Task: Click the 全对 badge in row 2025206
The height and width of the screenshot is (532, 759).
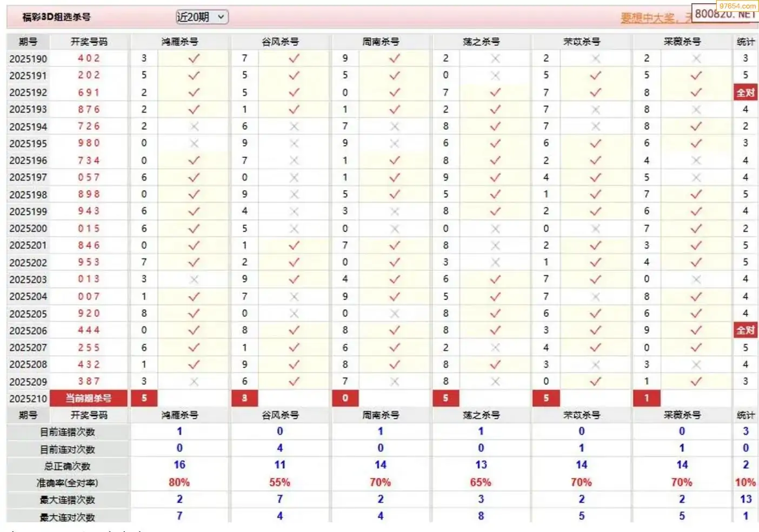Action: point(745,330)
